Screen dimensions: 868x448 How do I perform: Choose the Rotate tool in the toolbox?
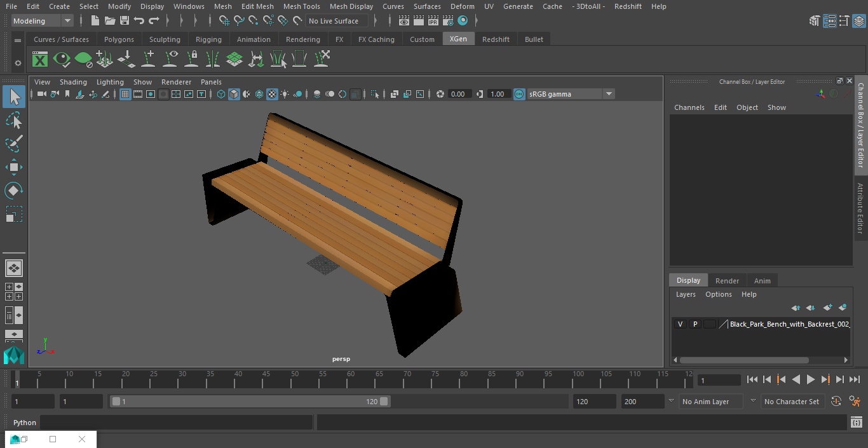point(13,191)
